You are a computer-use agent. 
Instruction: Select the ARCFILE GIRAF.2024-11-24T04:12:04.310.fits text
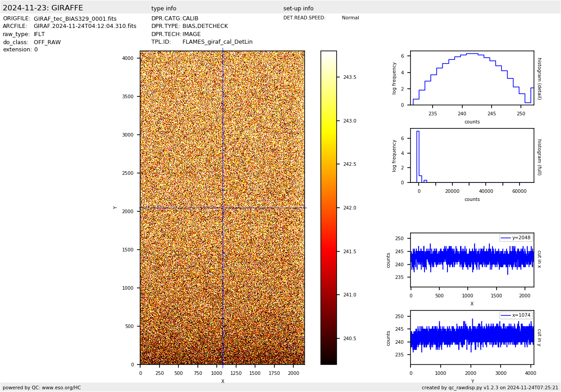tap(85, 27)
